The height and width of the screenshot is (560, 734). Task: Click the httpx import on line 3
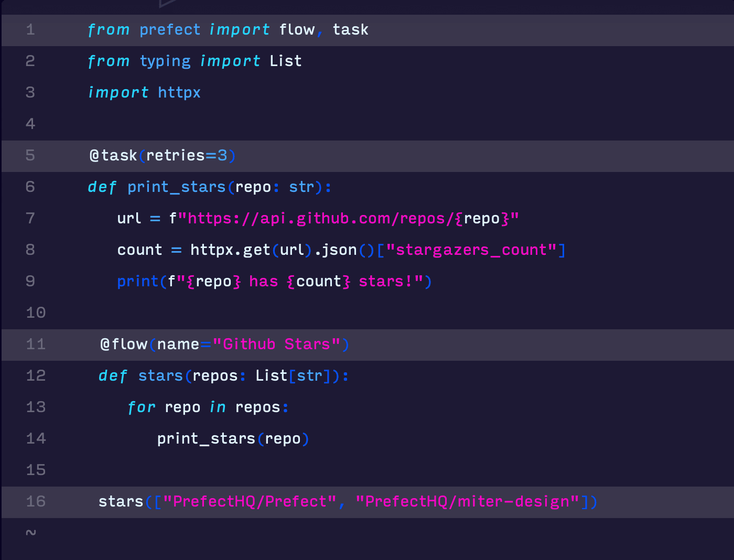coord(179,93)
